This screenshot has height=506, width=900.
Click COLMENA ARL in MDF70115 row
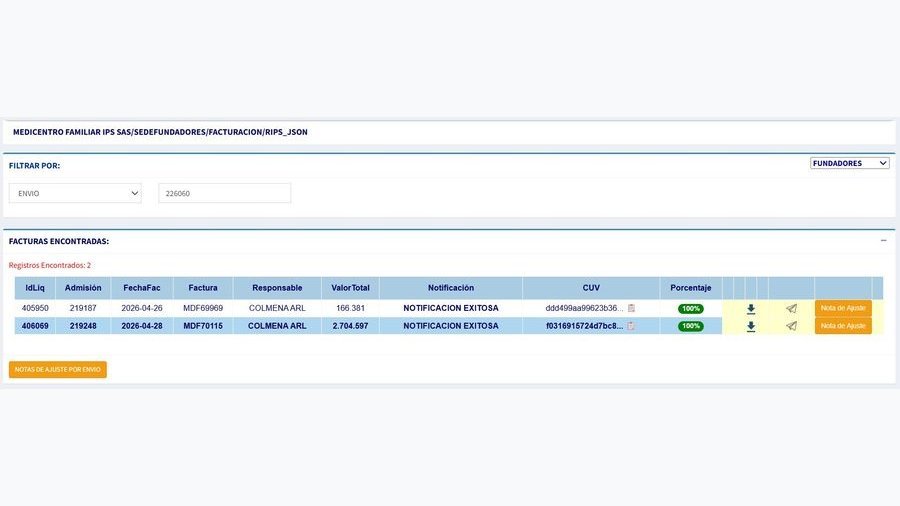coord(277,326)
